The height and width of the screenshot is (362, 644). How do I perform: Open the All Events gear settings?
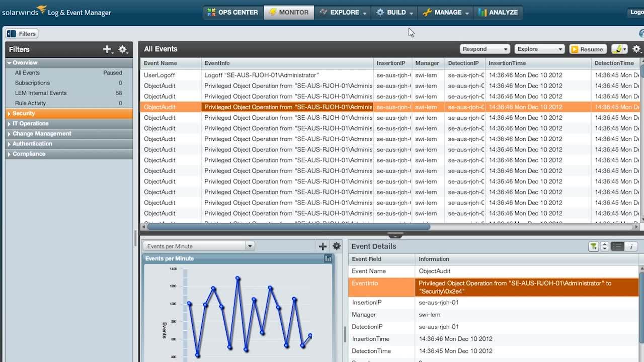tap(636, 49)
